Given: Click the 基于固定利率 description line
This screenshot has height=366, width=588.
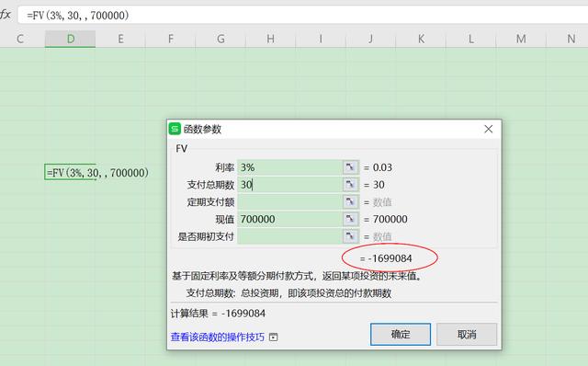Looking at the screenshot, I should tap(298, 276).
